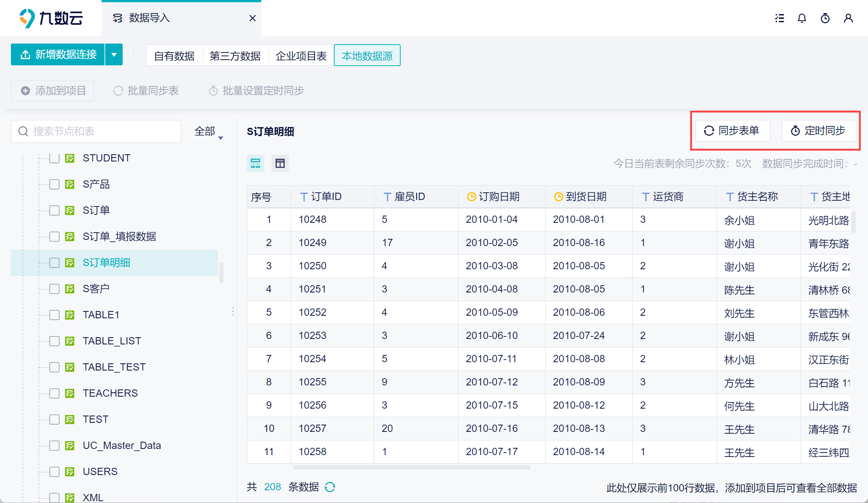Open the task list icon in header
868x503 pixels.
[x=779, y=18]
